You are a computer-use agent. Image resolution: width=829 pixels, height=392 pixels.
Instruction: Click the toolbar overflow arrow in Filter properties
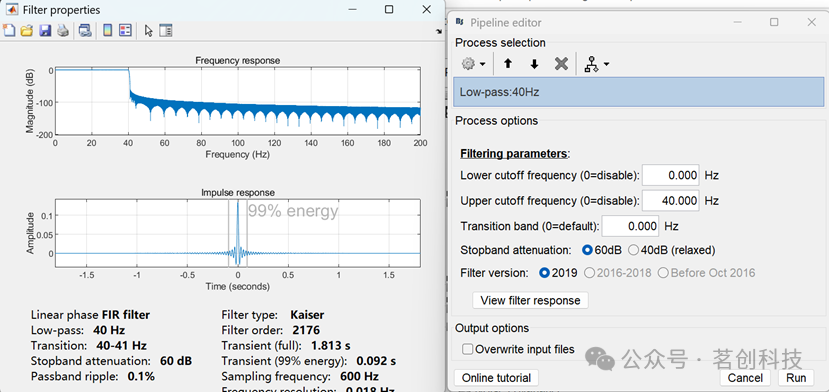(x=438, y=32)
